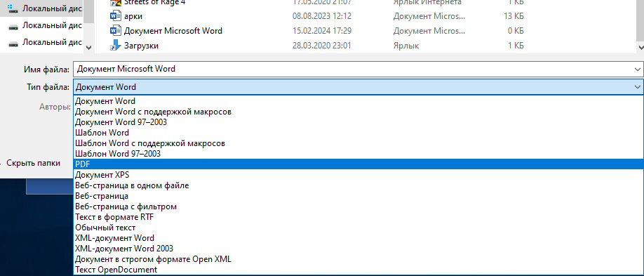The image size is (644, 276).
Task: Collapse the Тип файла dropdown arrow
Action: (x=637, y=87)
